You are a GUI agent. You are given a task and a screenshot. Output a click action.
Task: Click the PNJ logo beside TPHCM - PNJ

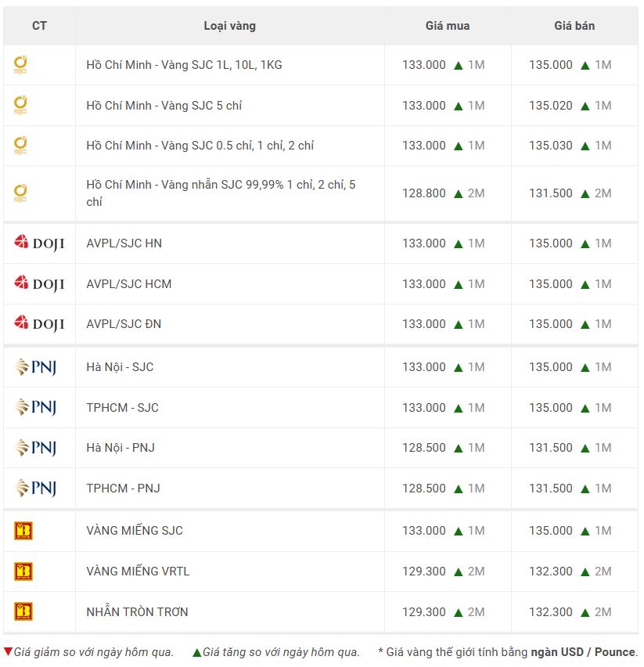click(36, 488)
